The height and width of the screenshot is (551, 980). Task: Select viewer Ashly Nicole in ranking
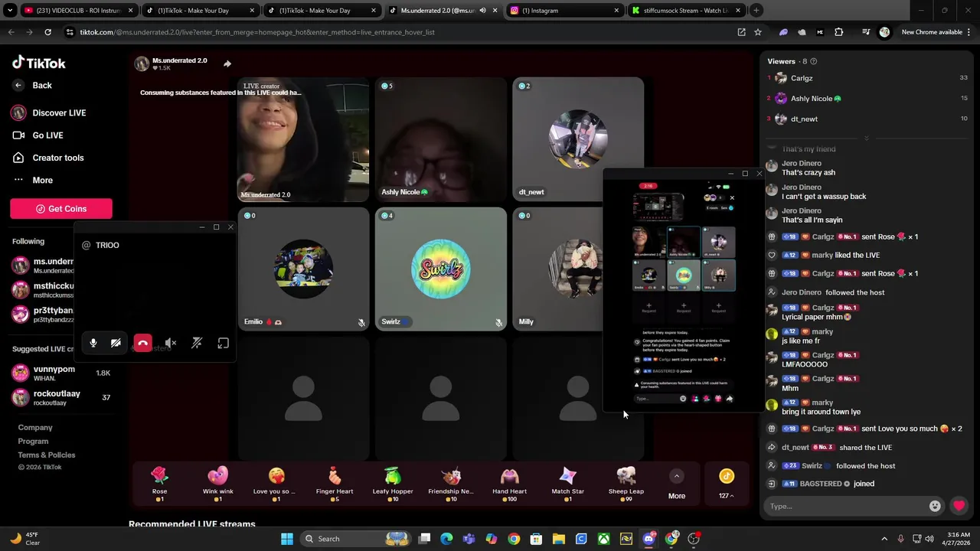pos(867,99)
